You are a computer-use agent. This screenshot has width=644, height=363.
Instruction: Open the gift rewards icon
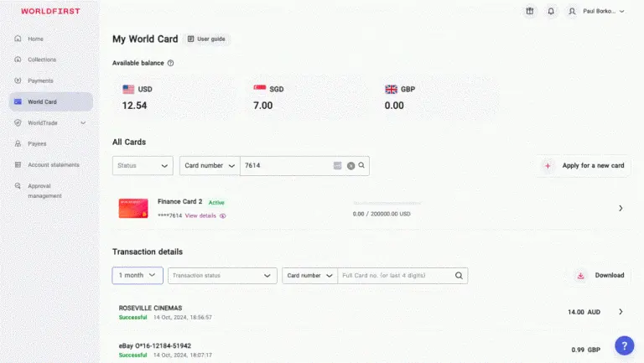pyautogui.click(x=530, y=11)
